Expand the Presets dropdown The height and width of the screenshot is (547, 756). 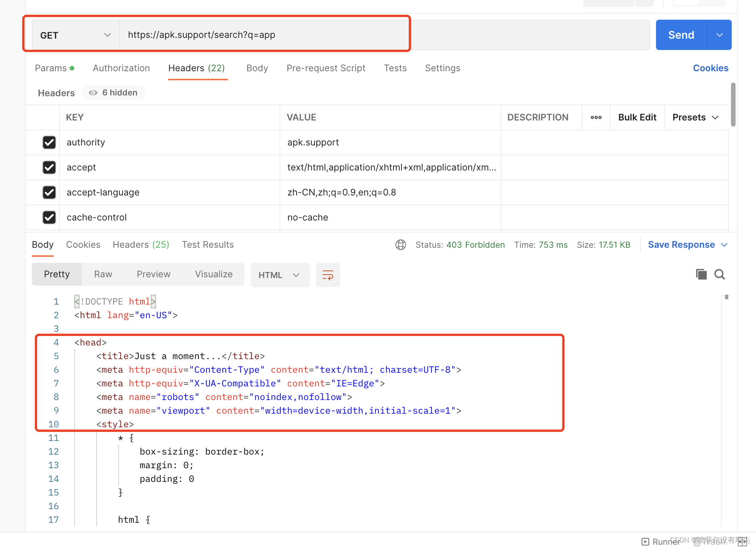click(x=695, y=117)
